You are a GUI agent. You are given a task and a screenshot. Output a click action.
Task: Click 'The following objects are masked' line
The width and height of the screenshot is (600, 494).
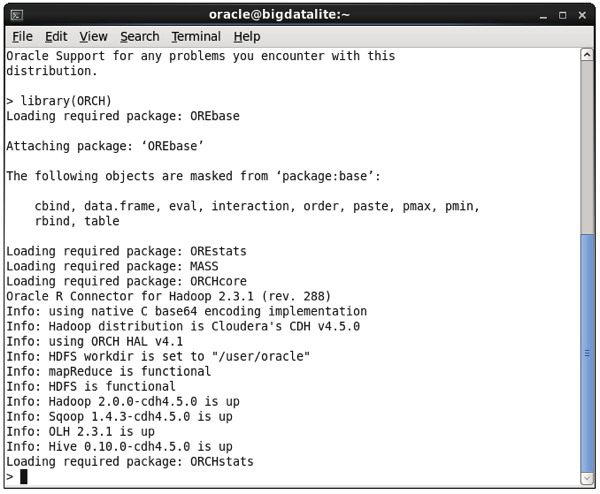tap(194, 176)
